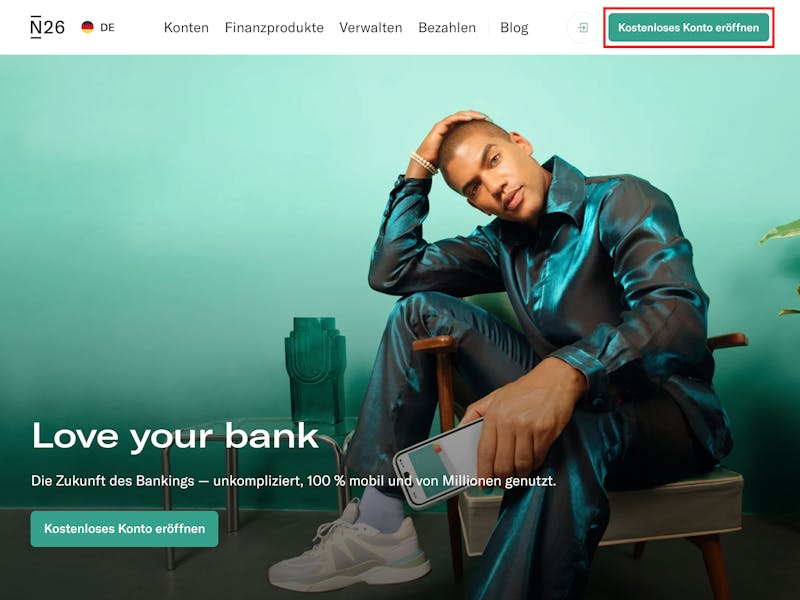Click the plant leaf in the hero image
Screen dimensions: 800x600
tap(781, 232)
